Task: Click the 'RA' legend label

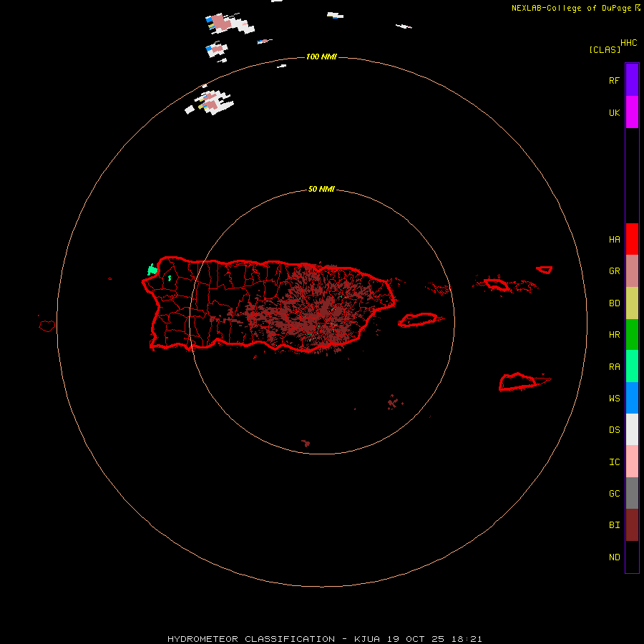Action: pos(614,367)
